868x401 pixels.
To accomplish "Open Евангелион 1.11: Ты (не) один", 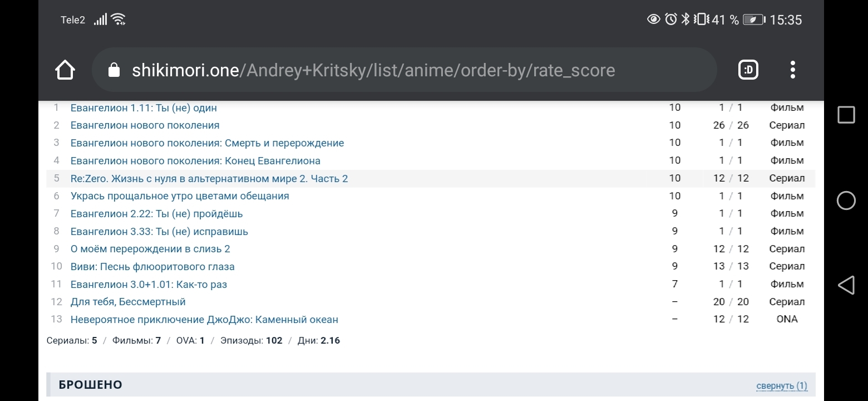I will coord(144,108).
